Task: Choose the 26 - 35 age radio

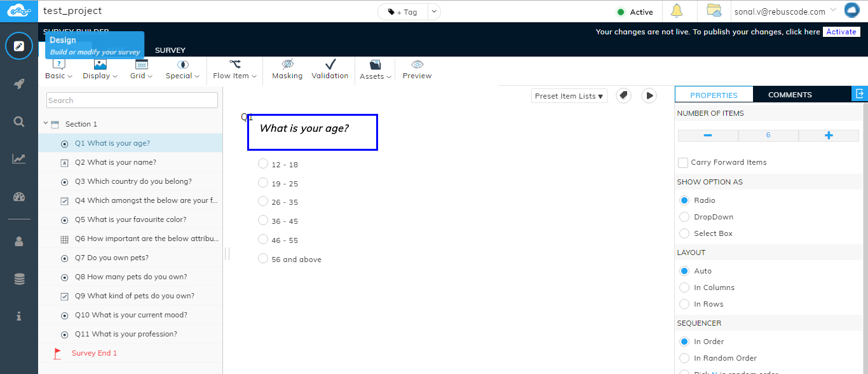Action: point(263,202)
